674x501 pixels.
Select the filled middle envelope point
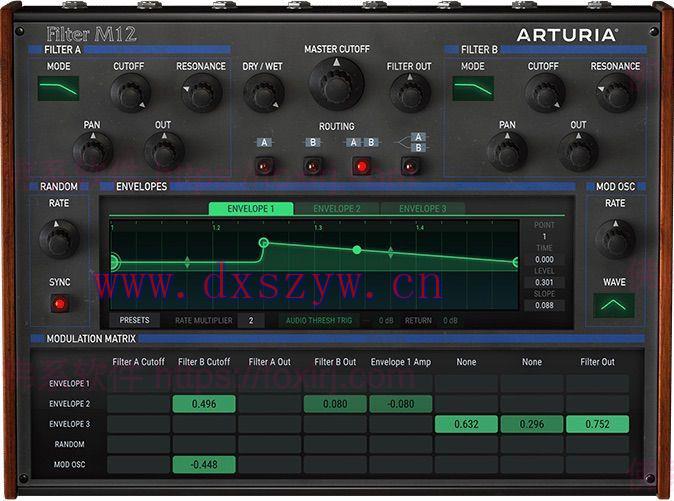356,250
